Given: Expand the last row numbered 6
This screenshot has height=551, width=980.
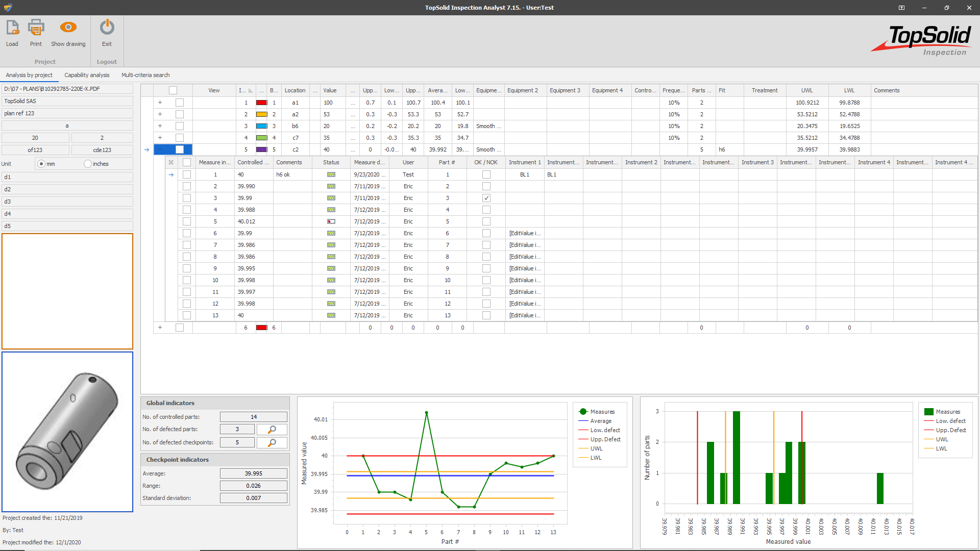Looking at the screenshot, I should 160,328.
